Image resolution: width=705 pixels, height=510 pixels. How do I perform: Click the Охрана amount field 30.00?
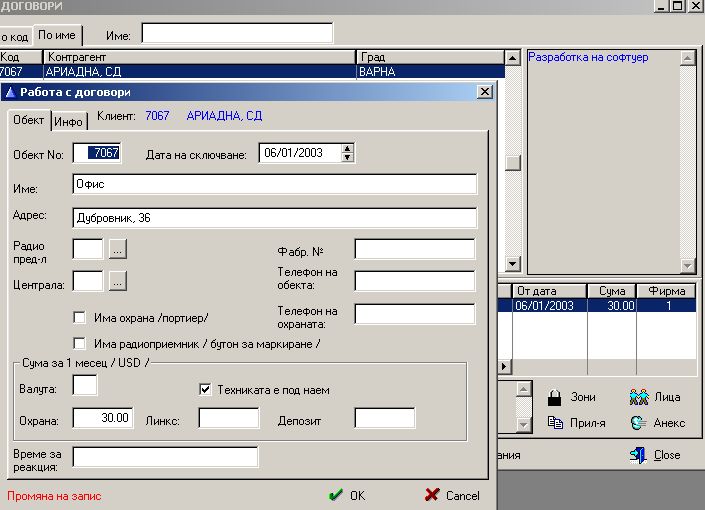click(x=103, y=418)
